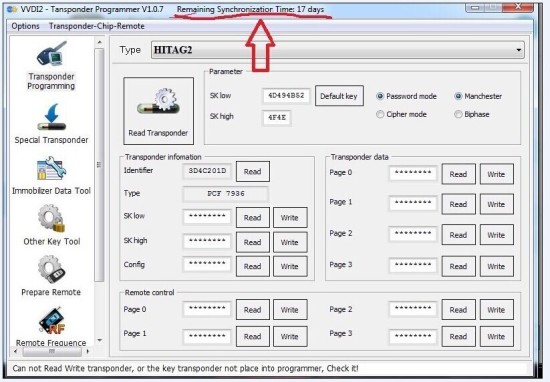Read Transponder data Page 0
Image resolution: width=550 pixels, height=382 pixels.
(x=458, y=174)
